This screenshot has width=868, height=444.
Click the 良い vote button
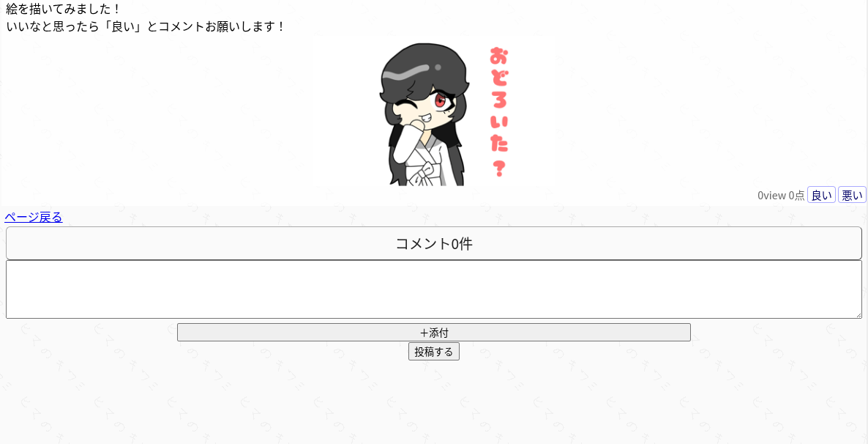[x=821, y=195]
